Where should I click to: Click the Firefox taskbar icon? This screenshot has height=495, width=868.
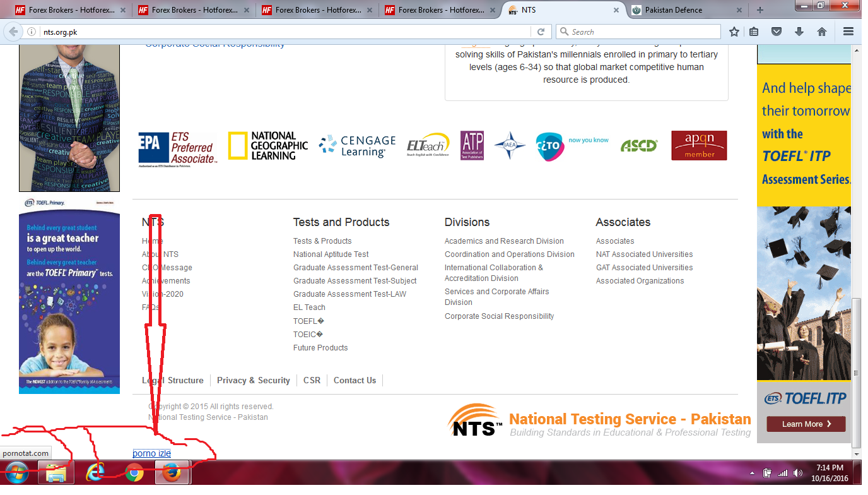coord(172,473)
